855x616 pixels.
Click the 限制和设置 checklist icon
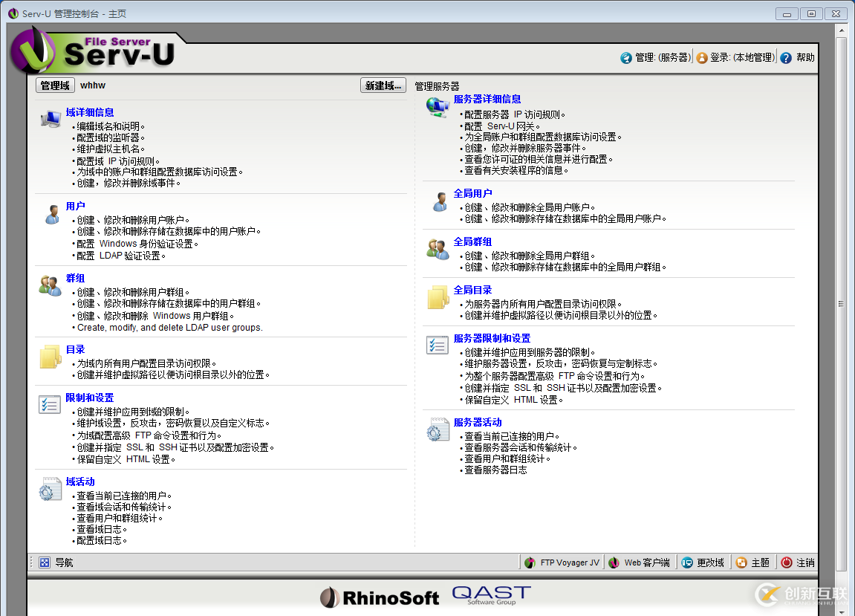tap(50, 405)
